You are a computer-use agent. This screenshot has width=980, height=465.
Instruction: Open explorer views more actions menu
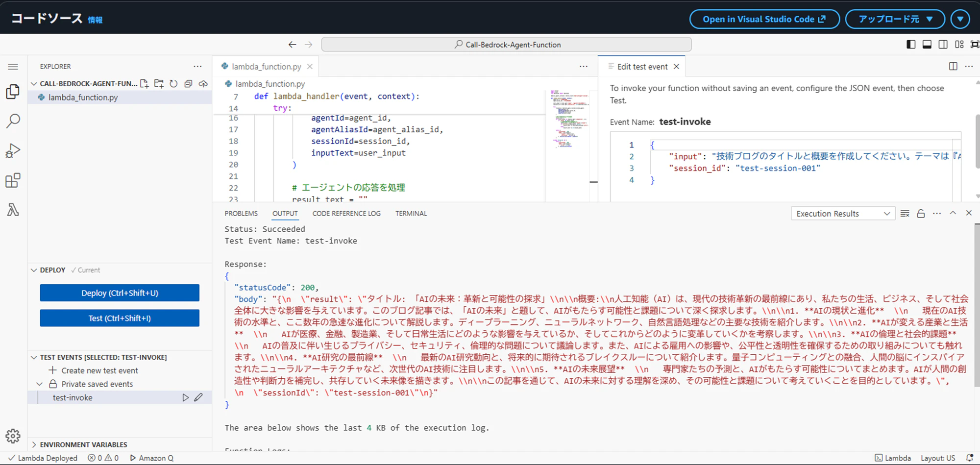197,66
